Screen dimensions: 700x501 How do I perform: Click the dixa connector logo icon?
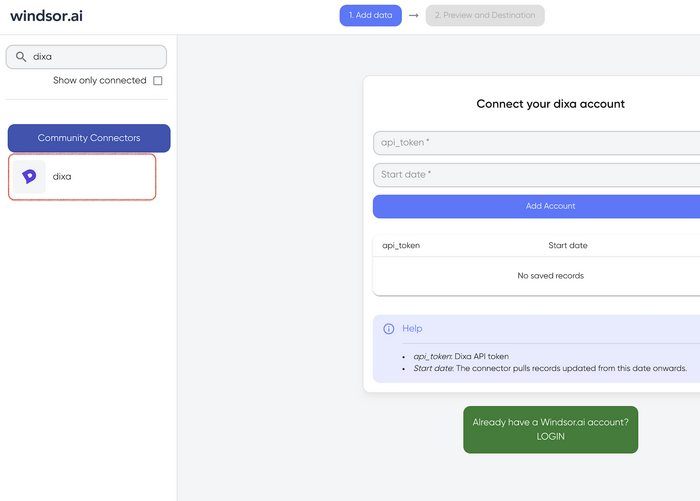[29, 176]
